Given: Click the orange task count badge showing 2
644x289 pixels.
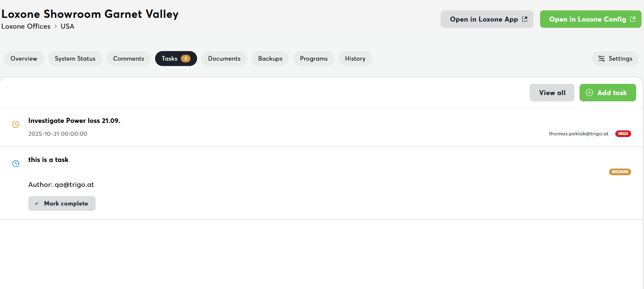Looking at the screenshot, I should [185, 59].
